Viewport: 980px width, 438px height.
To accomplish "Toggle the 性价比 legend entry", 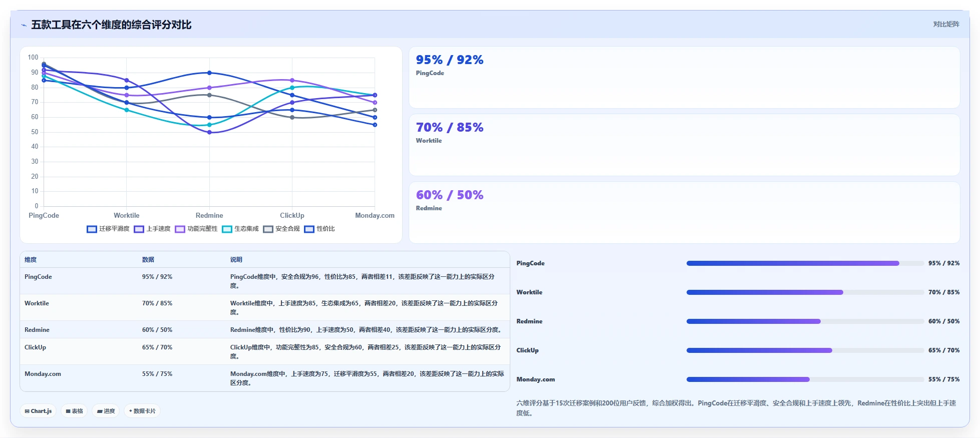I will coord(319,229).
